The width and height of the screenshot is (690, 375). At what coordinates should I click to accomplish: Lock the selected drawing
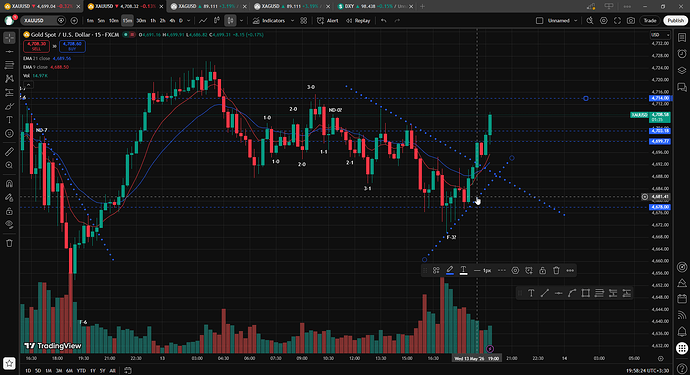[543, 270]
